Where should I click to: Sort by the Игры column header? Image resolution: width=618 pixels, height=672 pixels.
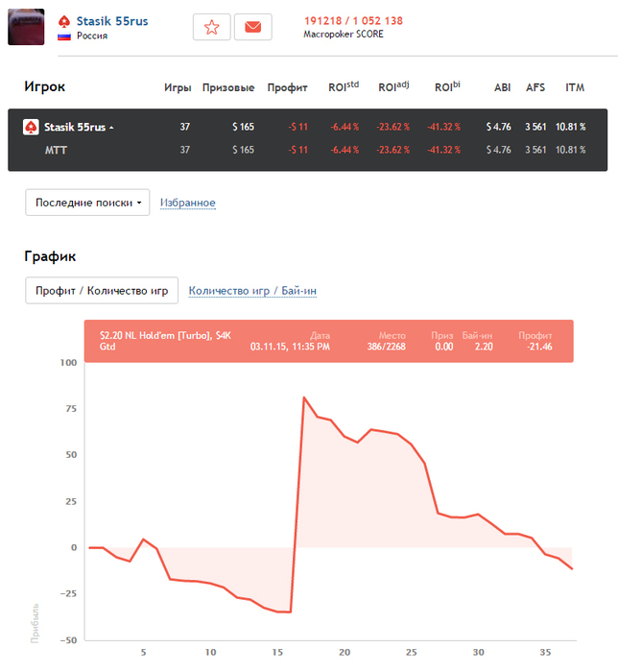click(178, 87)
